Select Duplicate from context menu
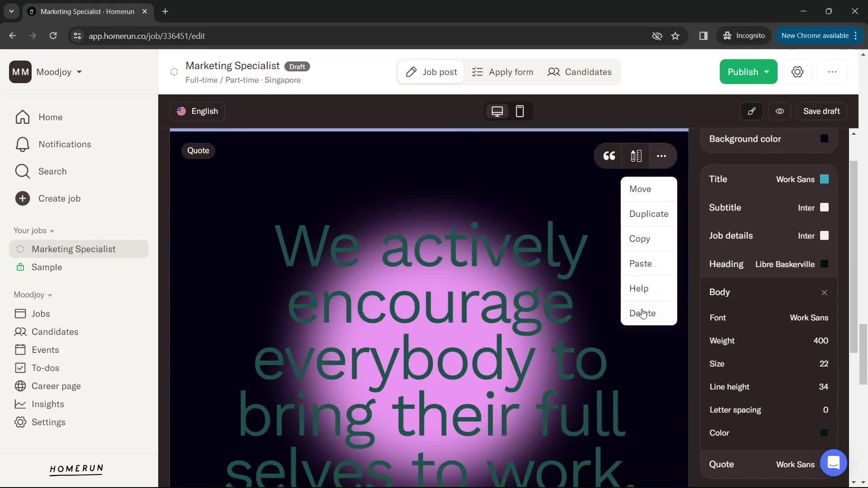This screenshot has width=868, height=488. (649, 213)
